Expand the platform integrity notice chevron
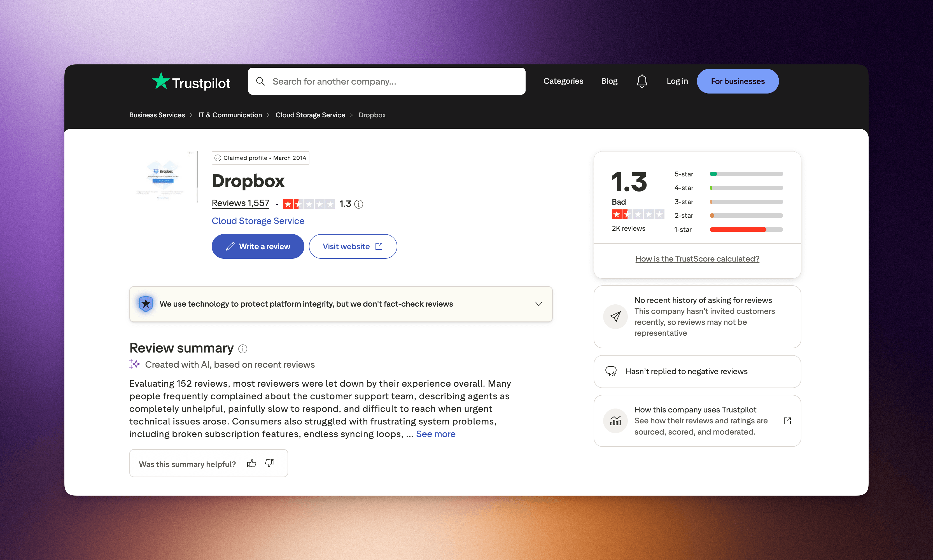 pos(539,304)
